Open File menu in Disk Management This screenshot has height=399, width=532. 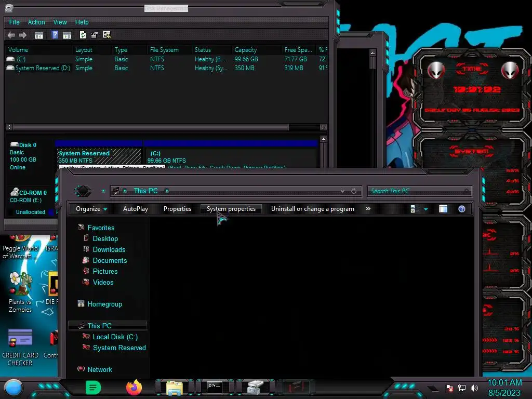tap(14, 22)
